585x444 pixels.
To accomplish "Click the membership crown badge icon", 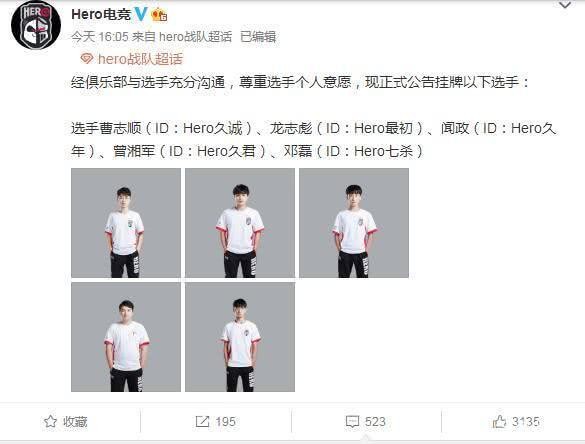I will point(159,15).
